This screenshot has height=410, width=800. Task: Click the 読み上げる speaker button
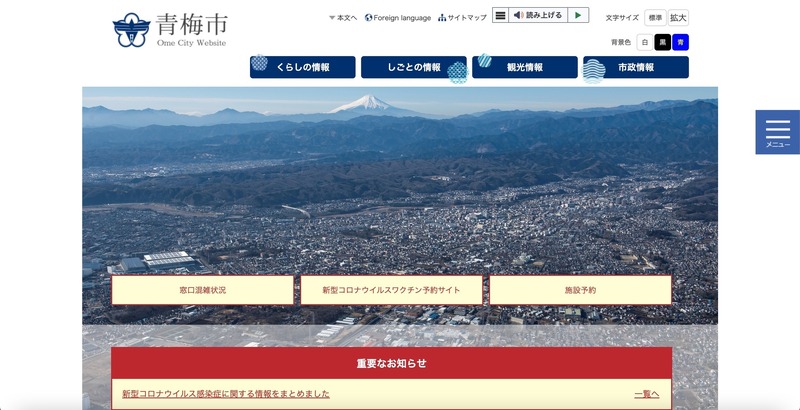[538, 16]
